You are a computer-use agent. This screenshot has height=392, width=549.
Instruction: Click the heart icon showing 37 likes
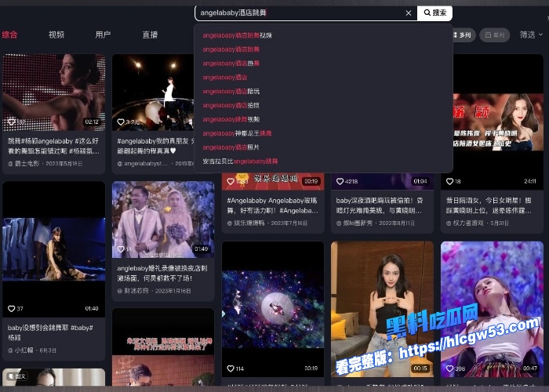click(x=11, y=309)
